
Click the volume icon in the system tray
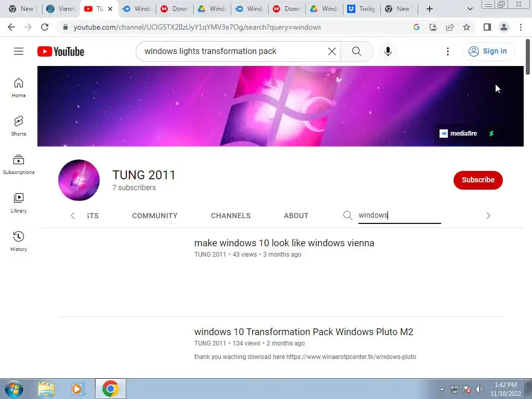click(x=480, y=389)
